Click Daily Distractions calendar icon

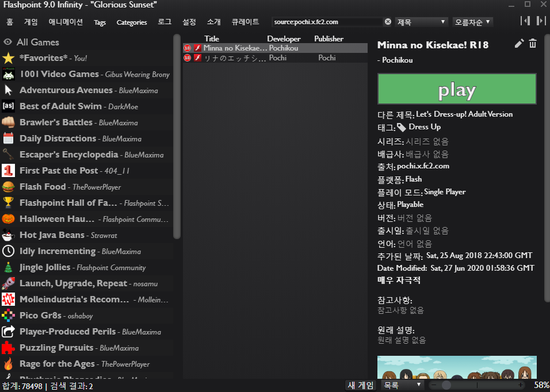(x=9, y=139)
